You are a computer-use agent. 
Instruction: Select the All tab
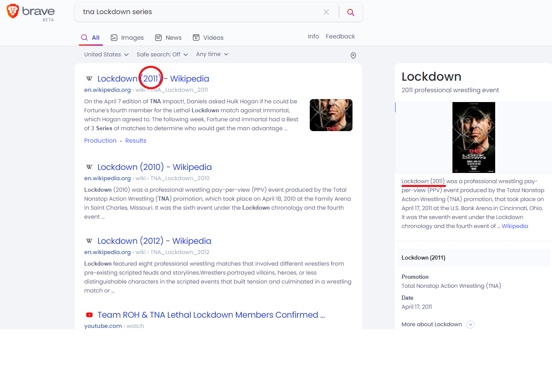pos(91,38)
